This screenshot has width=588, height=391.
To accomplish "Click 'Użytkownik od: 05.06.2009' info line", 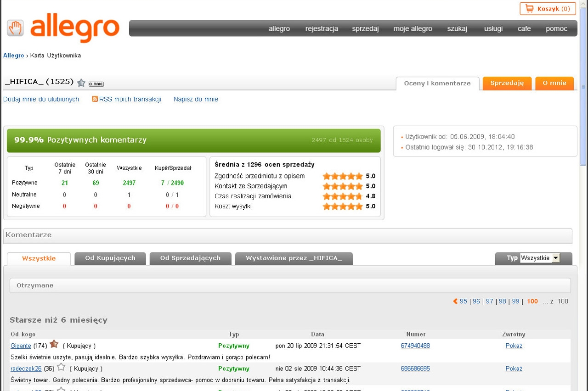I will (460, 137).
